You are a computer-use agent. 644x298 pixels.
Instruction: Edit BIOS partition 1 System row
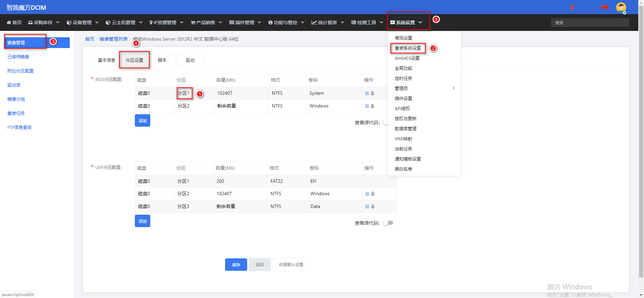367,93
